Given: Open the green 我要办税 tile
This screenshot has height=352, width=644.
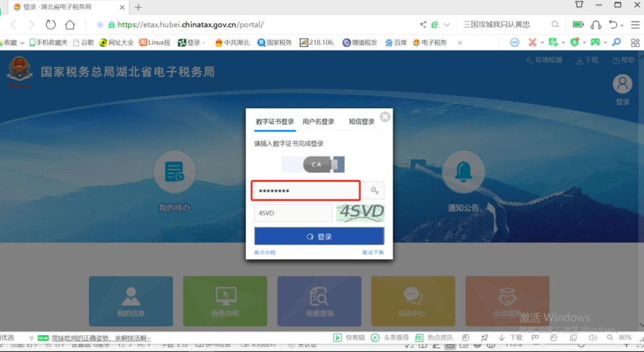Looking at the screenshot, I should click(225, 301).
